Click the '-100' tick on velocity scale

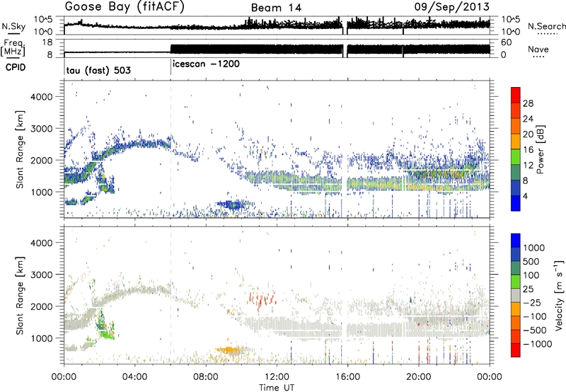(x=535, y=316)
